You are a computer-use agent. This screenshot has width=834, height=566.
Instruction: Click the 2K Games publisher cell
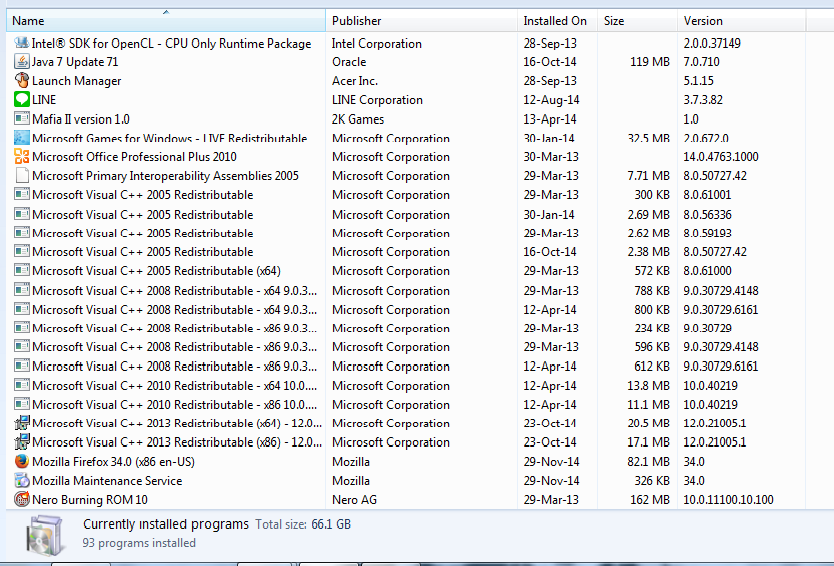[358, 119]
